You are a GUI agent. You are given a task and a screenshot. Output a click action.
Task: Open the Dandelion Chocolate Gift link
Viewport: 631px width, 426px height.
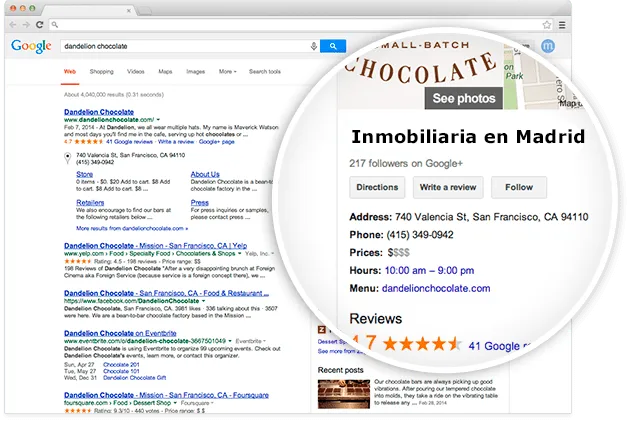coord(134,378)
